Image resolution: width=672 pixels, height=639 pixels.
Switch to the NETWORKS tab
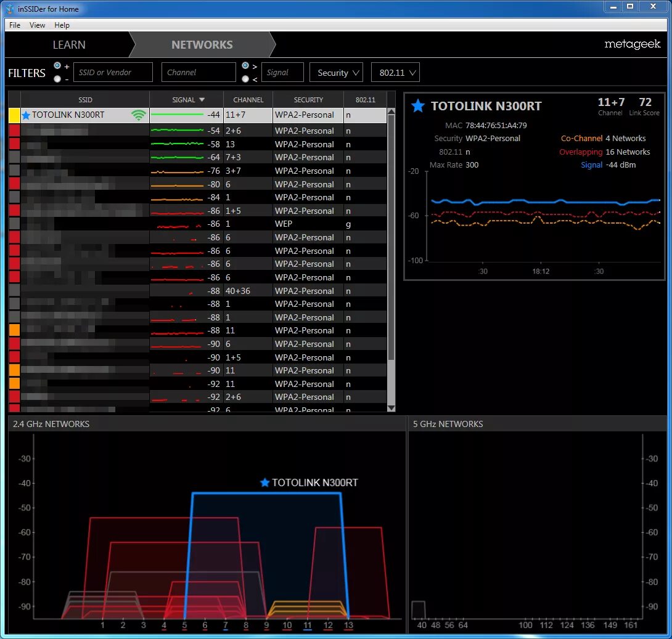[202, 44]
